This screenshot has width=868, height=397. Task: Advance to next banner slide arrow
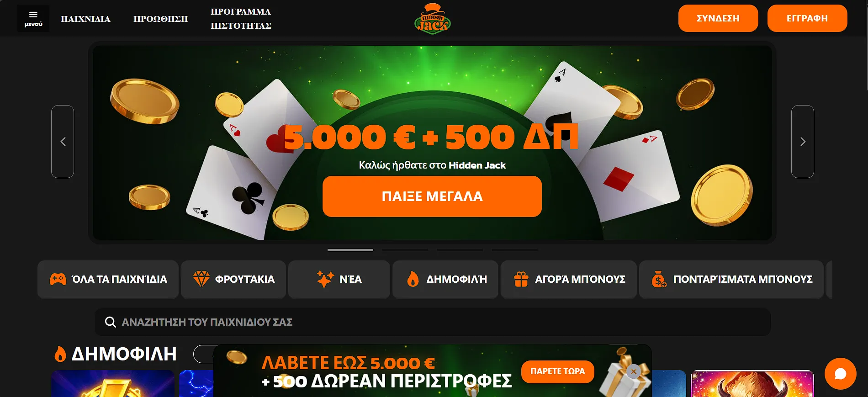pos(803,142)
